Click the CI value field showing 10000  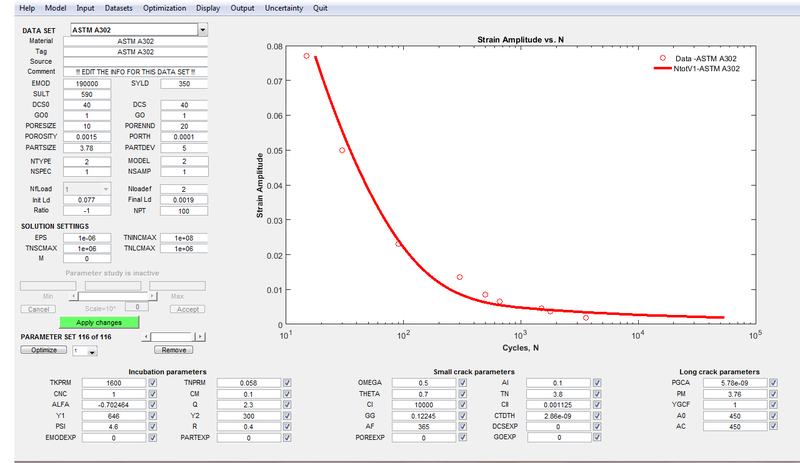click(x=423, y=405)
